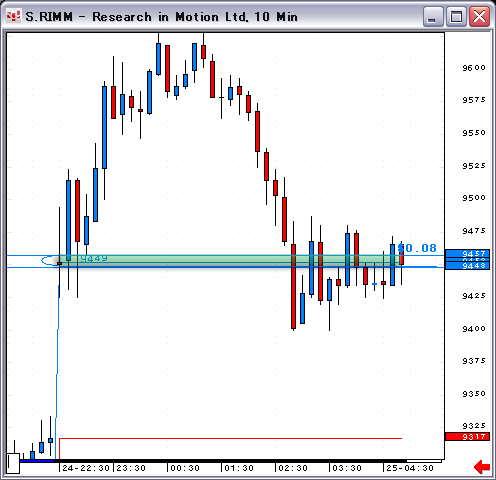Click the 23:30 time label

[131, 468]
